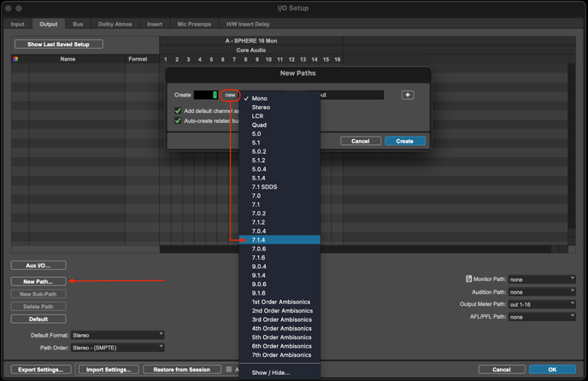Click the Monitor Path icon
This screenshot has width=588, height=381.
pos(468,279)
